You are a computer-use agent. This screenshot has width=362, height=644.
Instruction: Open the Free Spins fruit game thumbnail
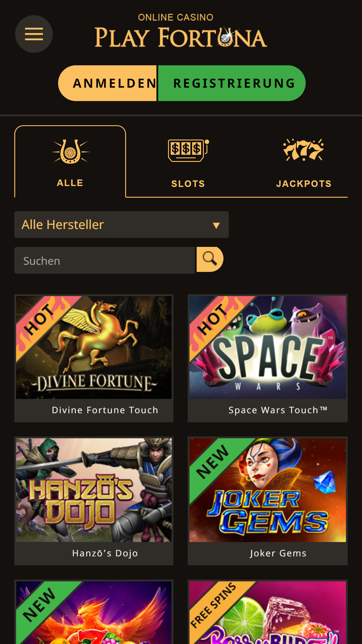(268, 612)
